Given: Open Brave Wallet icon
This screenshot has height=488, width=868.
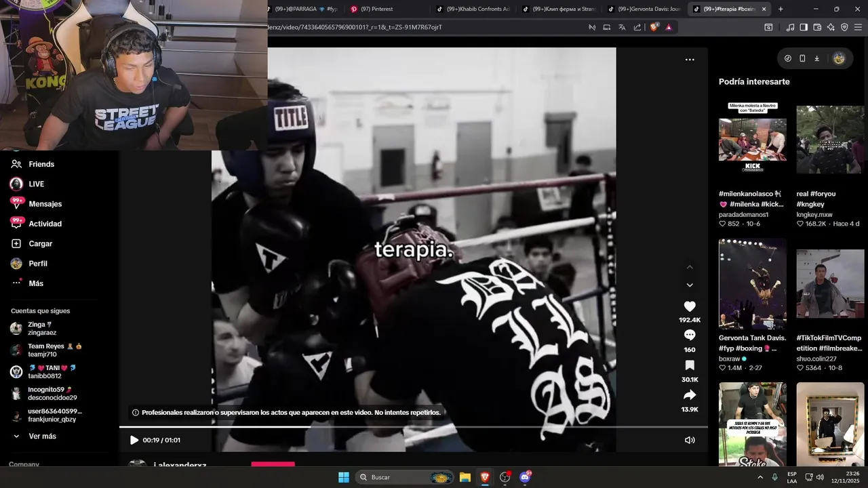Looking at the screenshot, I should coord(817,27).
